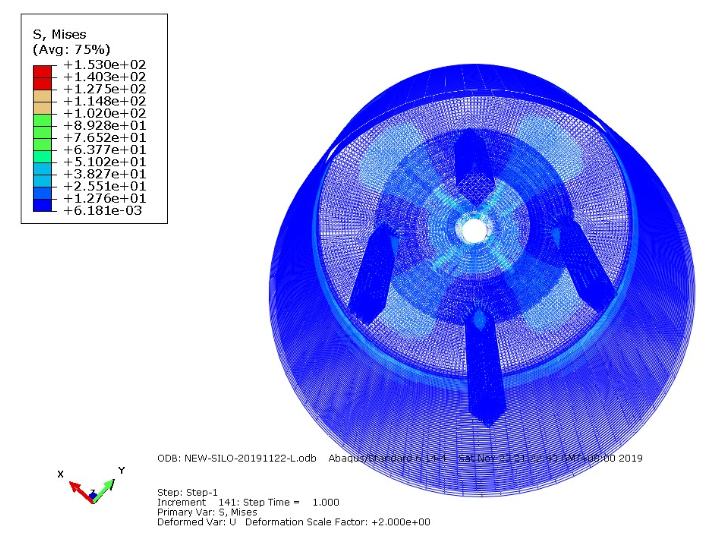Pick the red topmost legend color band
Image resolution: width=715 pixels, height=535 pixels.
tap(42, 71)
